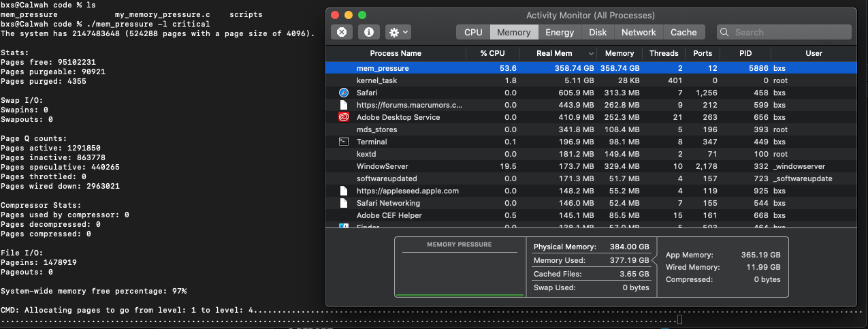Sort by Ports column header

[x=703, y=53]
